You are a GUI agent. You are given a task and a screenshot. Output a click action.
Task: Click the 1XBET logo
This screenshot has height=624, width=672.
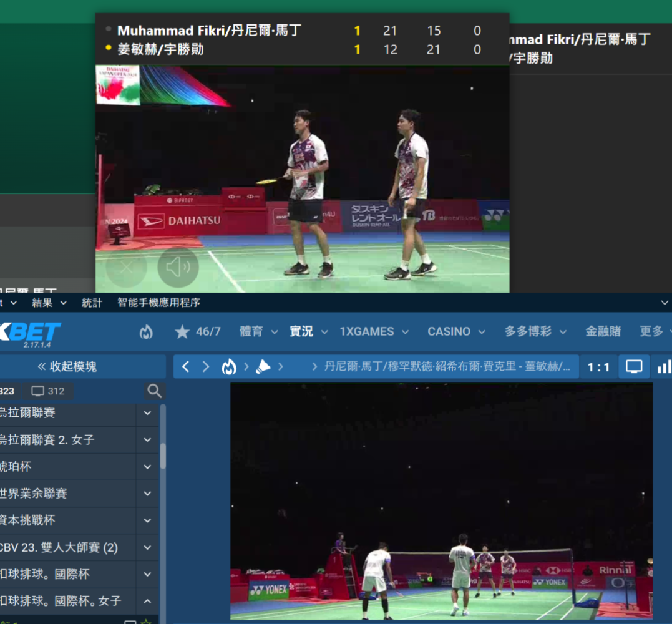[x=30, y=333]
